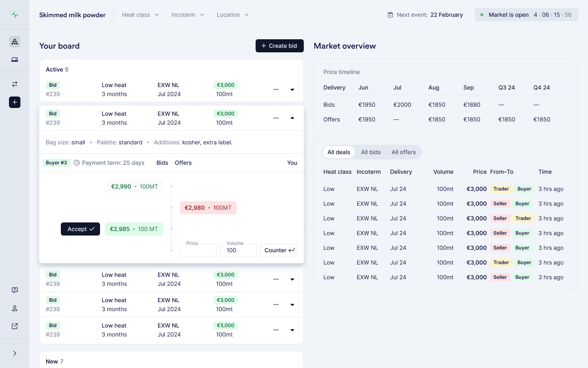Click the external link icon in the sidebar
This screenshot has height=368, width=588.
pos(15,326)
